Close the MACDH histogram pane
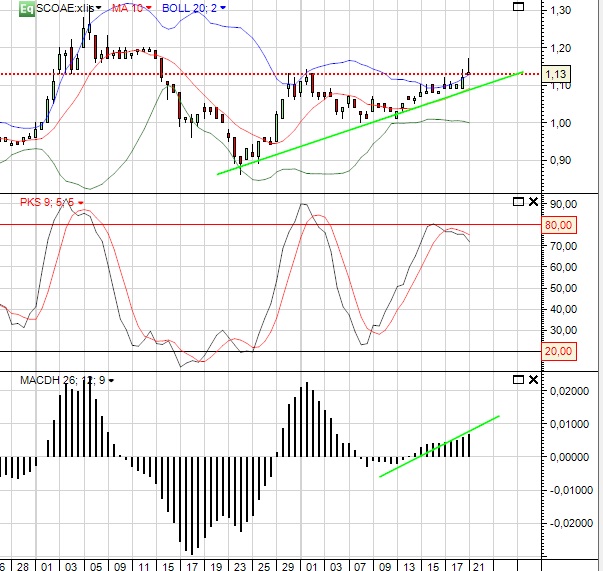 point(533,380)
